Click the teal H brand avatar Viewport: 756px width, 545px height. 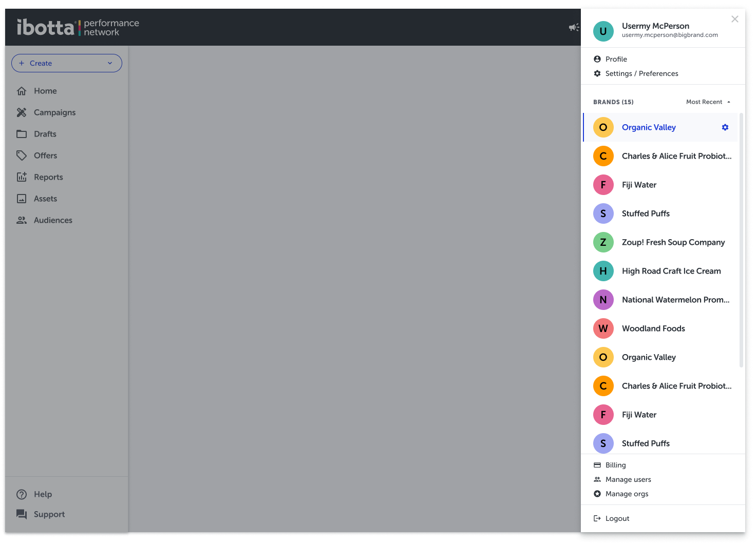point(603,271)
